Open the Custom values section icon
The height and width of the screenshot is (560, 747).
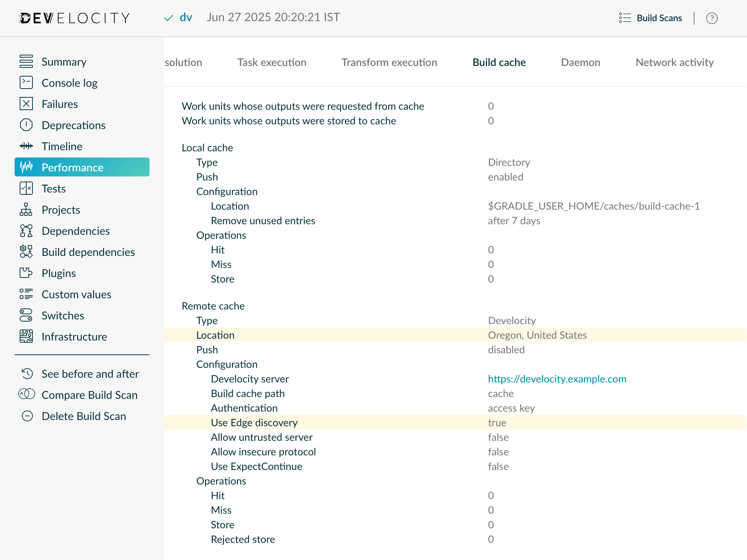(26, 294)
